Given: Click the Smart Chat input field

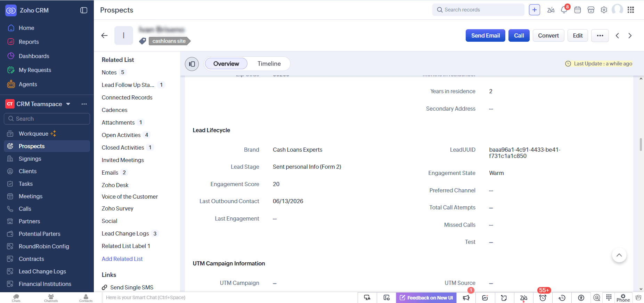Looking at the screenshot, I should [x=229, y=297].
